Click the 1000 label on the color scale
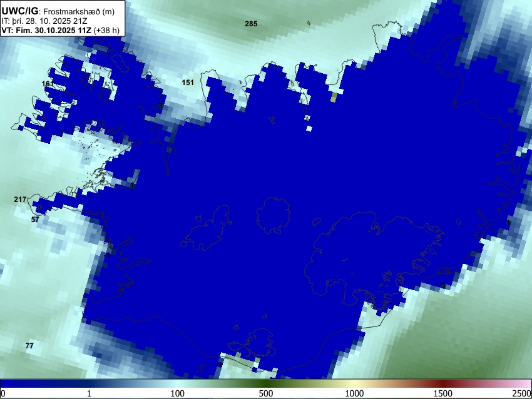Viewport: 532px width, 399px height. pyautogui.click(x=354, y=393)
